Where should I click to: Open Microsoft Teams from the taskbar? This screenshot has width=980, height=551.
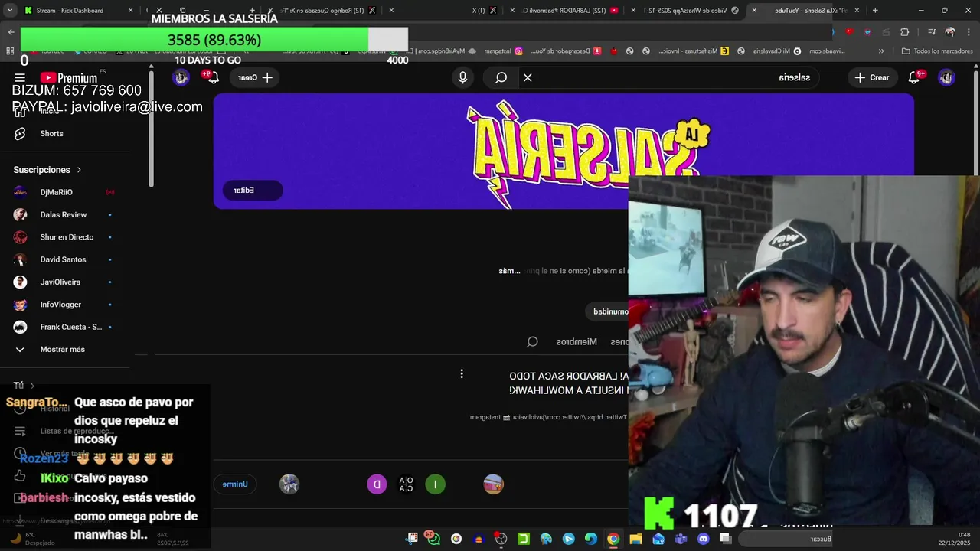pyautogui.click(x=681, y=539)
